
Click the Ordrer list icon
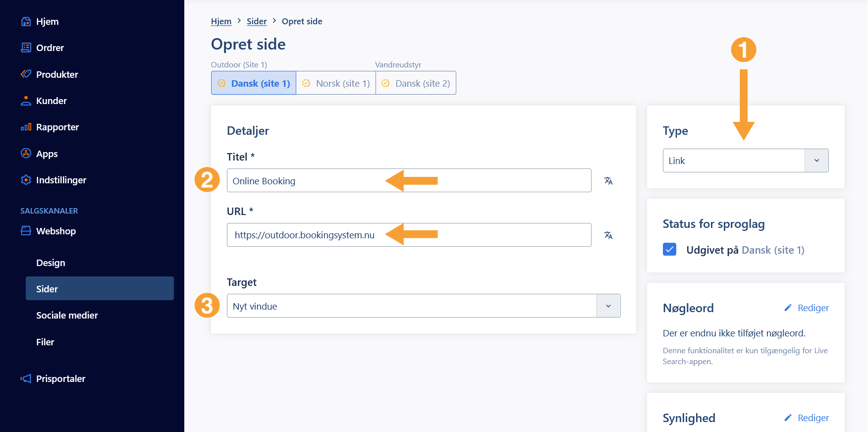(x=26, y=48)
